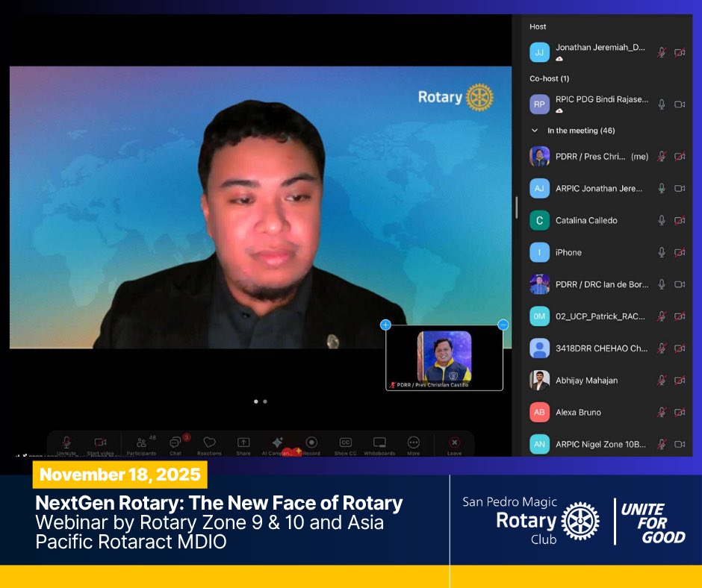
Task: Click the blue plus handle on self-view thumbnail
Action: coord(385,325)
